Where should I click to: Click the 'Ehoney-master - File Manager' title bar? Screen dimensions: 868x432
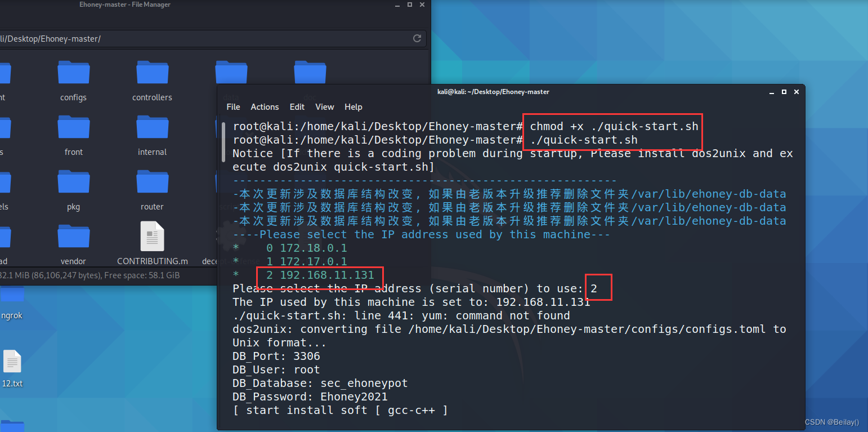coord(125,5)
